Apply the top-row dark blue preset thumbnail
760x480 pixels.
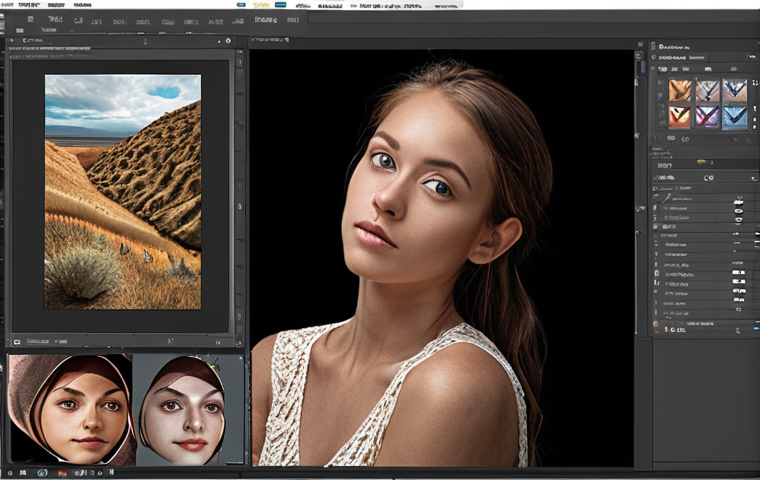tap(735, 90)
